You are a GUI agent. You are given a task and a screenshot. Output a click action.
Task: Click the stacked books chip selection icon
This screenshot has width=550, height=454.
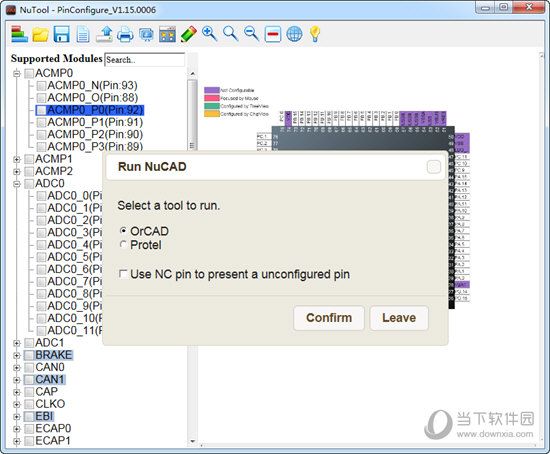click(x=19, y=34)
